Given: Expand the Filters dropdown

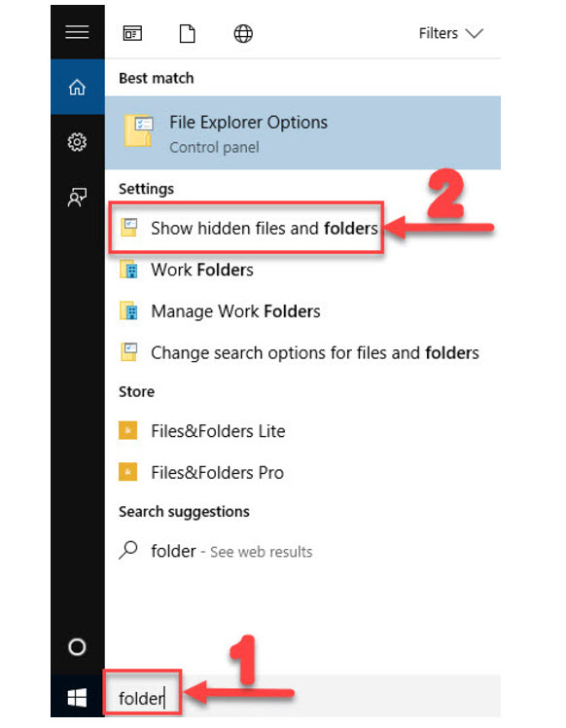Looking at the screenshot, I should 451,33.
